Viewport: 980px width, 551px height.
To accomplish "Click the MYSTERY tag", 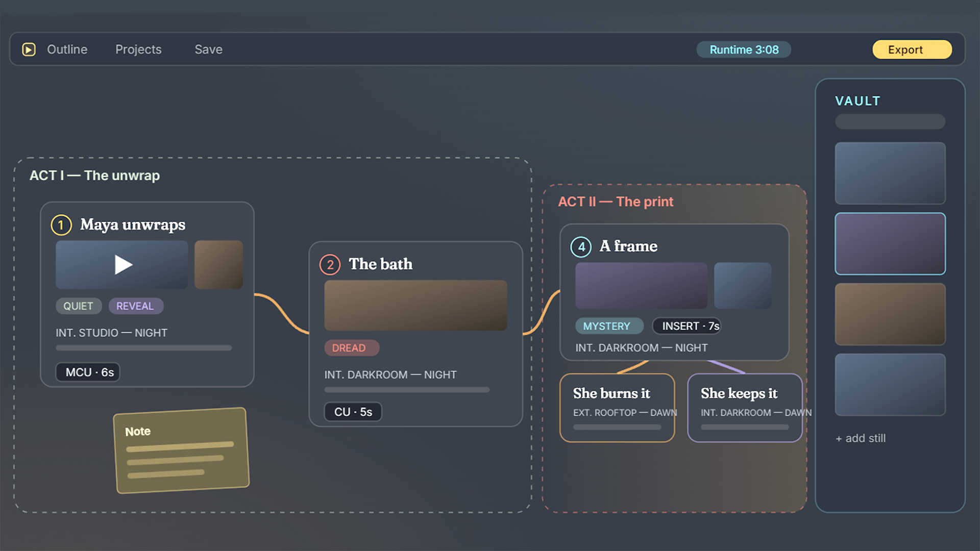I will pos(609,326).
